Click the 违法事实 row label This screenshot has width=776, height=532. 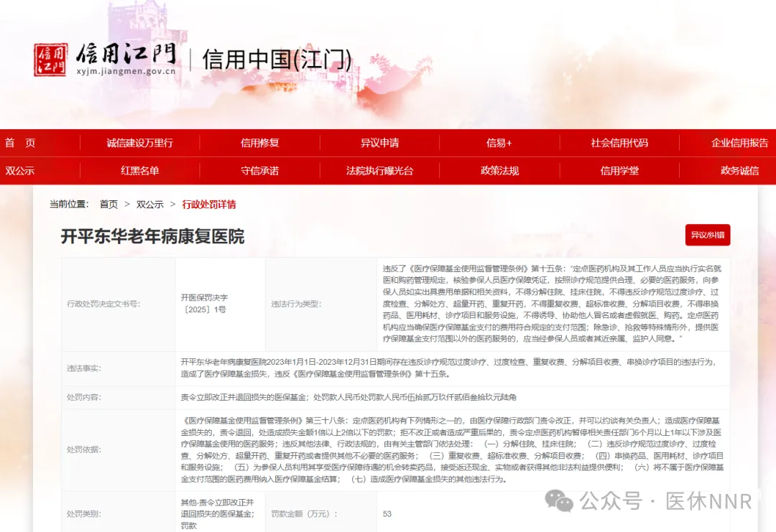(x=83, y=368)
